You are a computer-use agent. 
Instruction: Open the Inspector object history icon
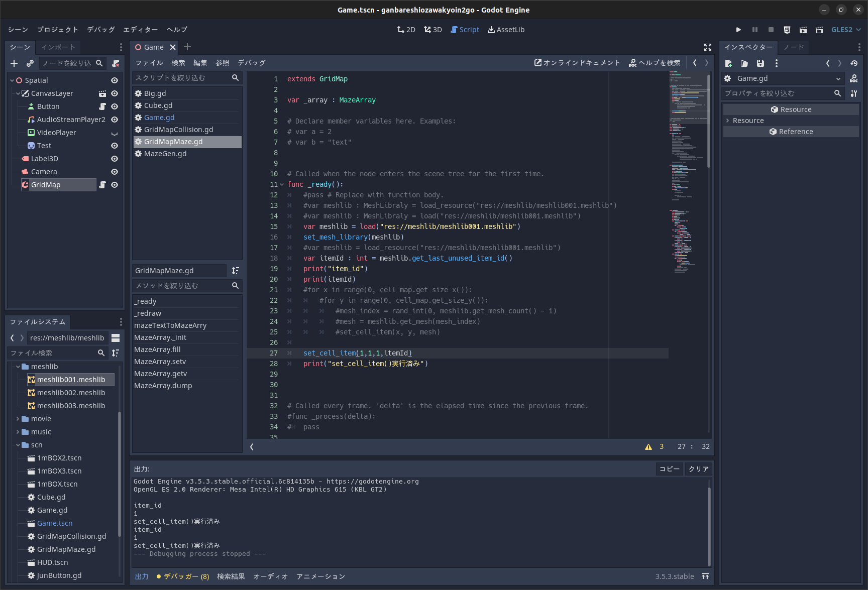pyautogui.click(x=854, y=63)
